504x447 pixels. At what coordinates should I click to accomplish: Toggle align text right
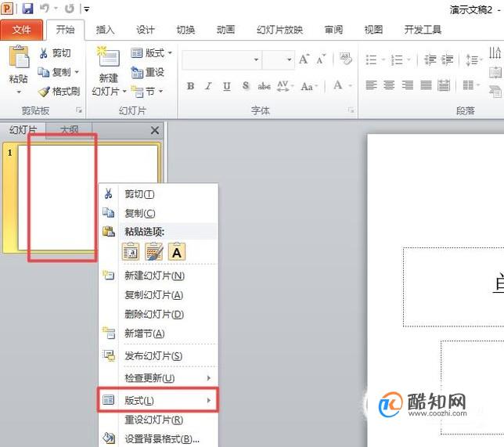408,85
